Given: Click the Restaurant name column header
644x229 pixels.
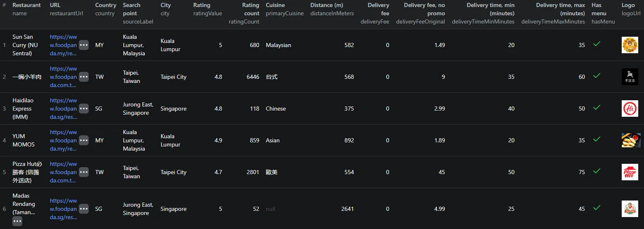Looking at the screenshot, I should click(27, 9).
